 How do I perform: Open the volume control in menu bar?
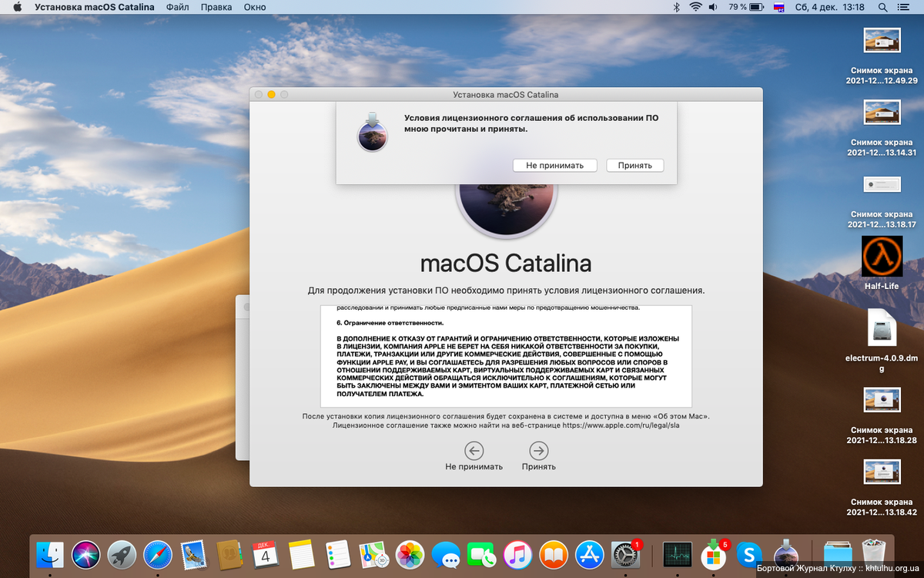coord(713,7)
